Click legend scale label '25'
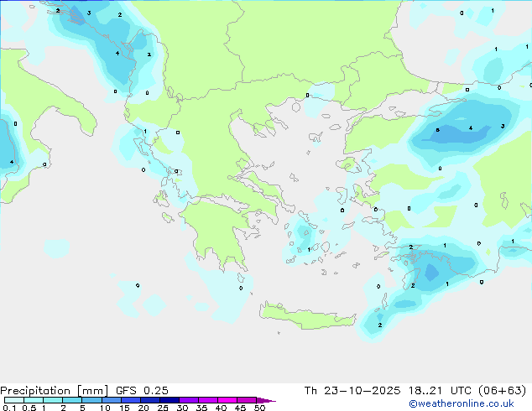The height and width of the screenshot is (411, 532). point(163,408)
